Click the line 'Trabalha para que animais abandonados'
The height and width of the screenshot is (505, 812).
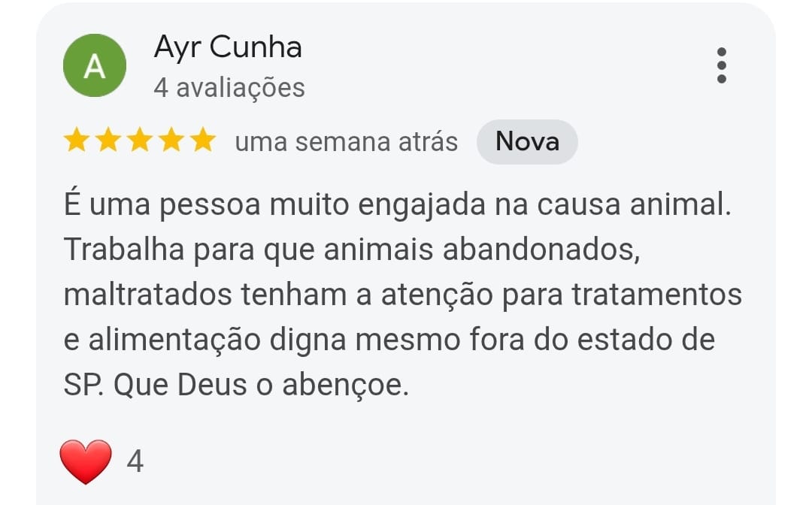352,250
